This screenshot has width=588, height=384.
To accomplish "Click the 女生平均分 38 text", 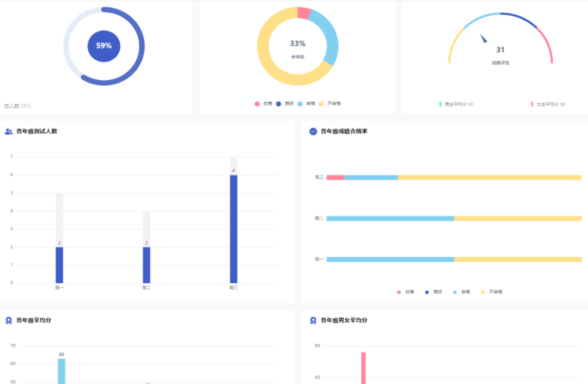I will pos(550,104).
